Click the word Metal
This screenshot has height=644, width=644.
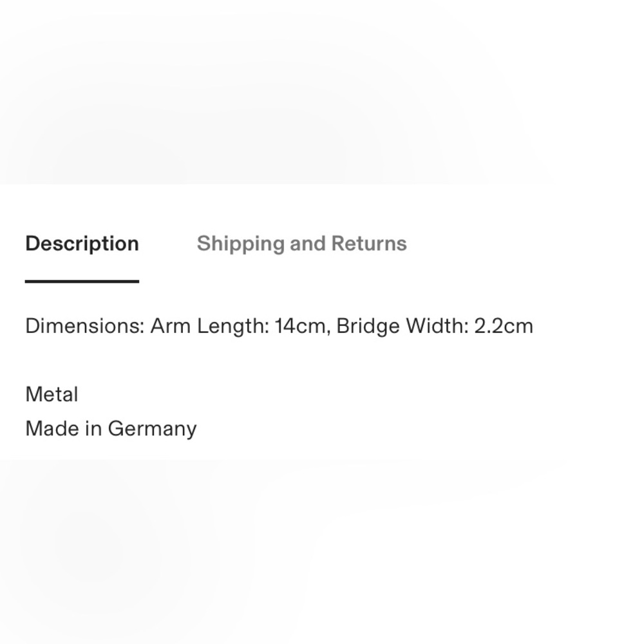pos(52,394)
